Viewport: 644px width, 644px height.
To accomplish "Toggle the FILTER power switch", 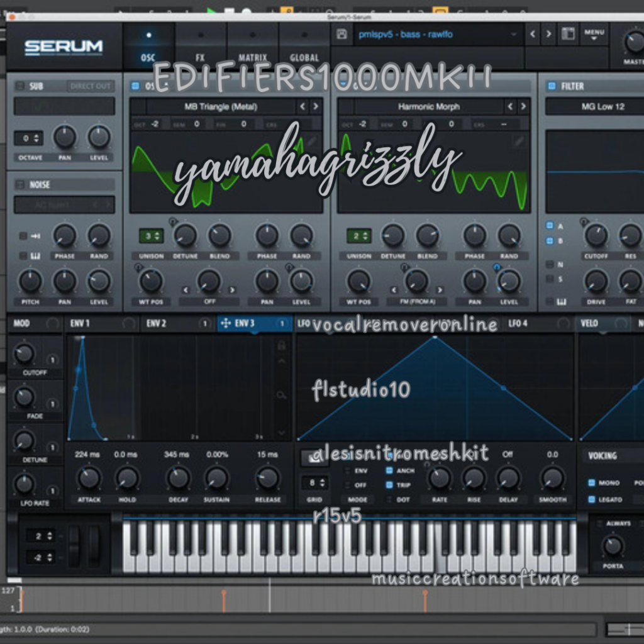I will coord(552,86).
